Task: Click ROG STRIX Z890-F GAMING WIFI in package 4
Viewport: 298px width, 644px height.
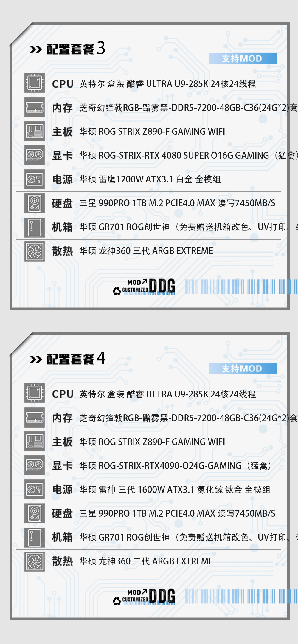Action: [152, 442]
